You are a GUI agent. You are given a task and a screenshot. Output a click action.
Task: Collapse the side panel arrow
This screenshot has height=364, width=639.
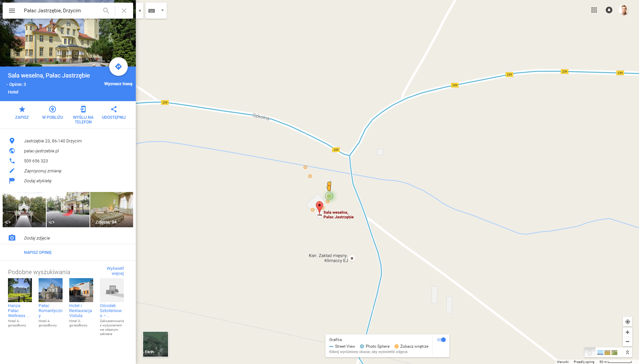tap(140, 11)
